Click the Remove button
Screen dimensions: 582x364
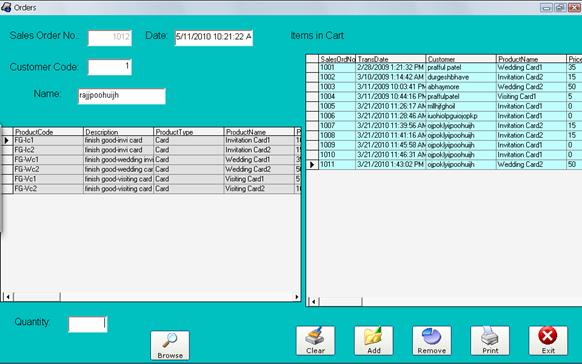(x=432, y=341)
